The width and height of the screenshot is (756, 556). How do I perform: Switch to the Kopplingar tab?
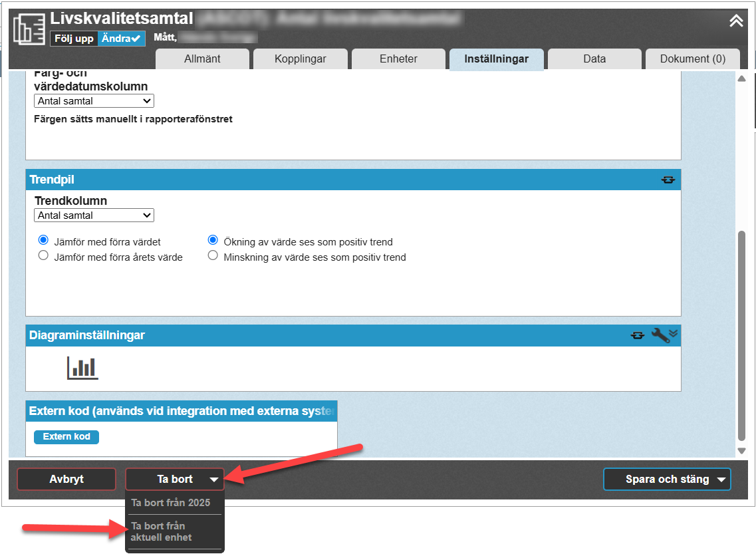300,59
